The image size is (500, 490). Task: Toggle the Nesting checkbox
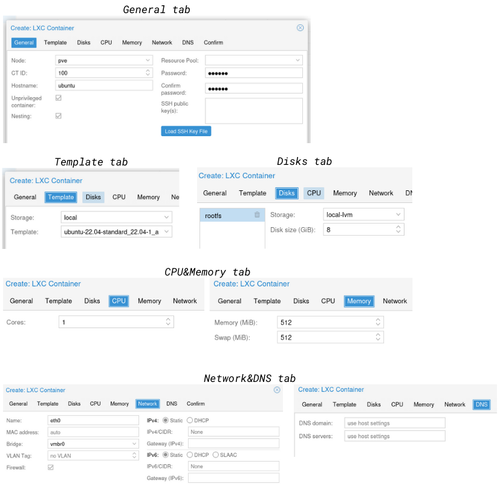click(x=58, y=116)
